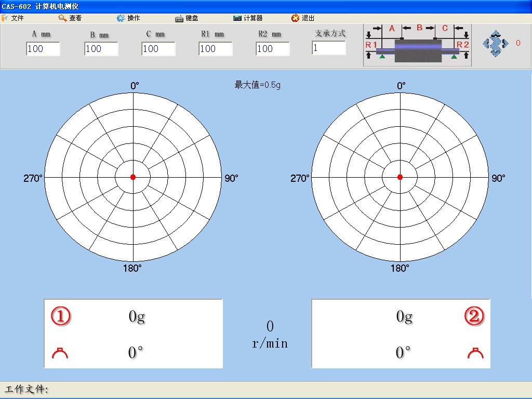Click the A mm value field
The image size is (532, 399).
[43, 49]
